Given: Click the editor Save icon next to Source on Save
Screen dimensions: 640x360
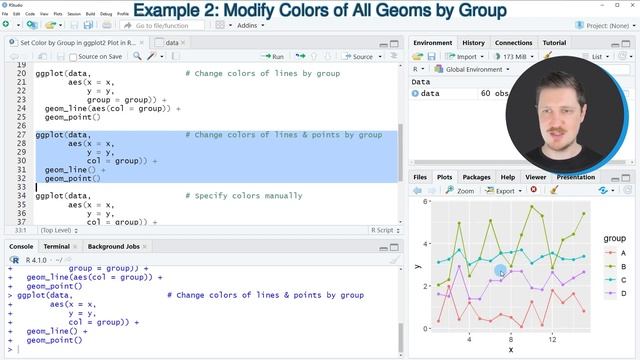Looking at the screenshot, I should click(60, 56).
